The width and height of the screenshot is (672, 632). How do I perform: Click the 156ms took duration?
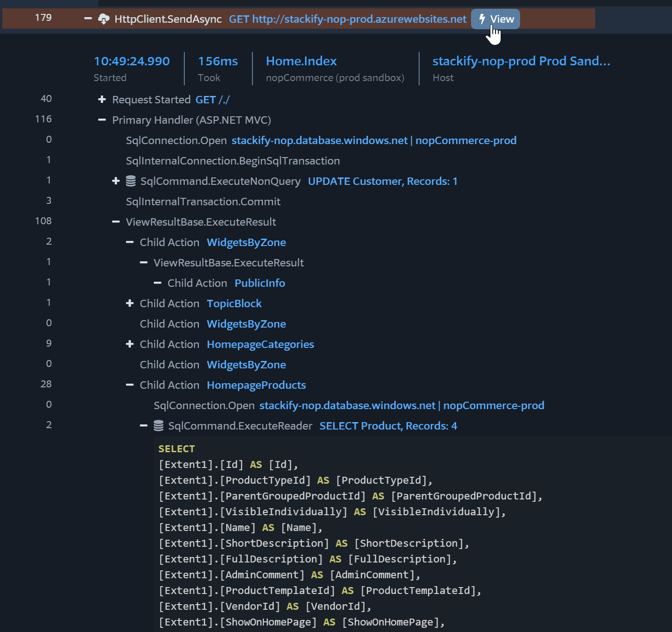click(218, 61)
